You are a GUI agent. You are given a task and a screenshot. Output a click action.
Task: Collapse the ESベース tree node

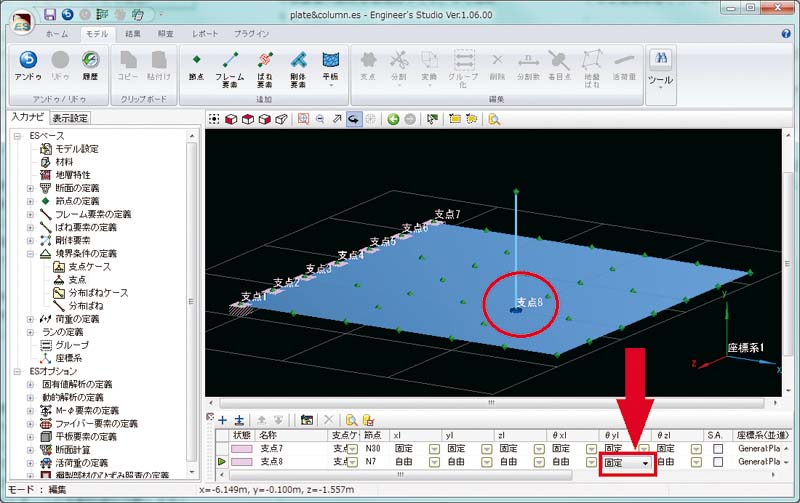(x=17, y=136)
